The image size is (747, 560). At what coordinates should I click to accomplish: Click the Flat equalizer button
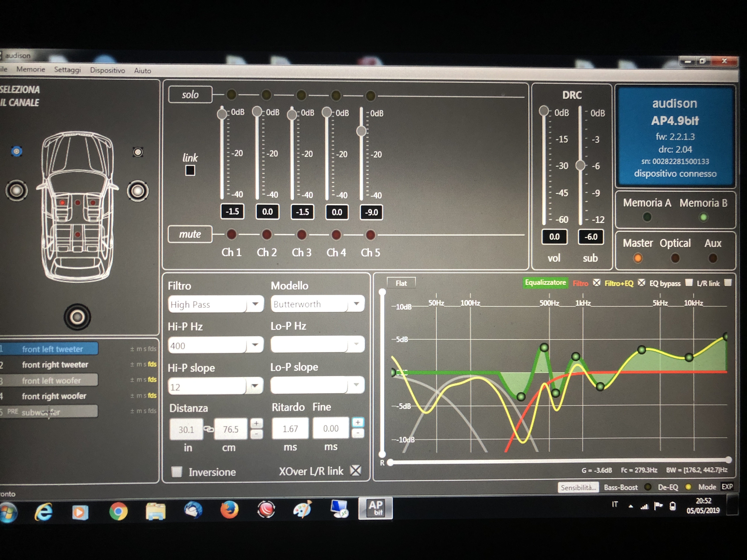pos(401,283)
